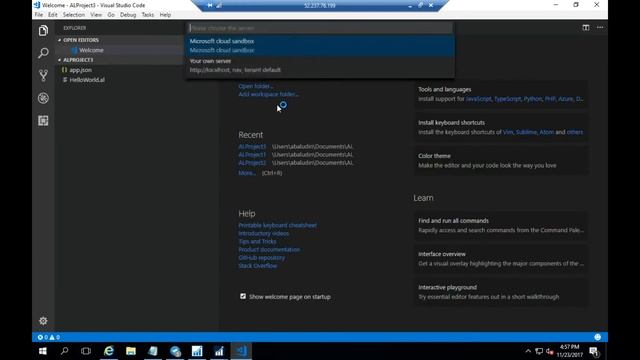
Task: Click the Visual Studio Code taskbar icon
Action: click(x=241, y=351)
